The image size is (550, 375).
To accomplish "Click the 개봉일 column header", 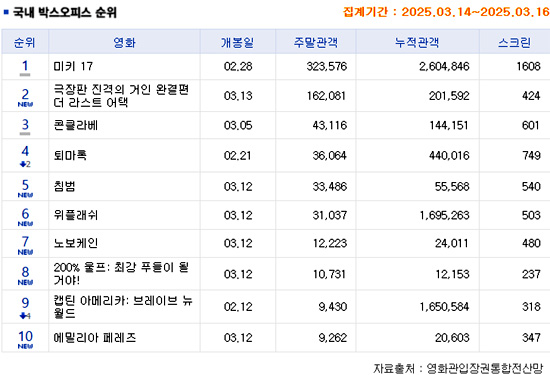I will 237,42.
